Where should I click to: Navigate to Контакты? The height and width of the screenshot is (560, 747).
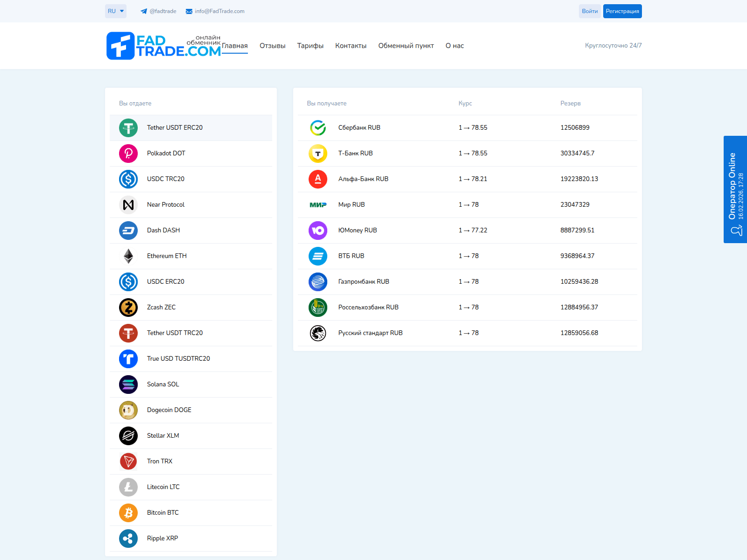coord(351,46)
